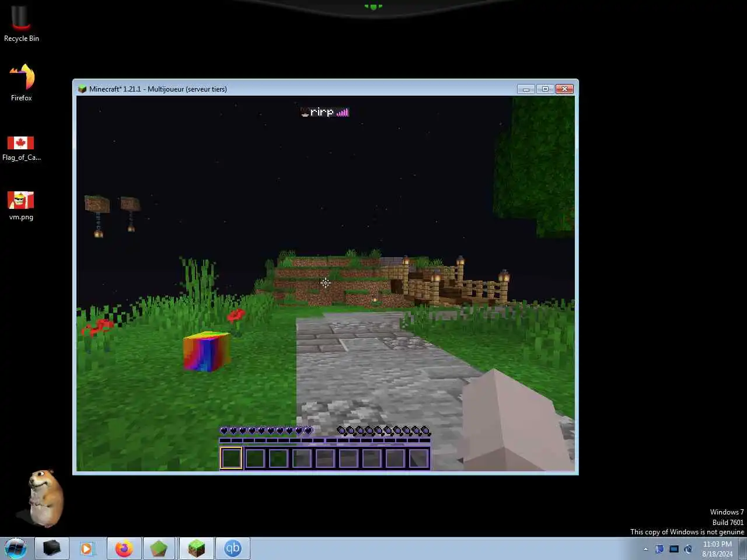This screenshot has height=560, width=747.
Task: Open the clock showing 11:03 PM
Action: 717,549
